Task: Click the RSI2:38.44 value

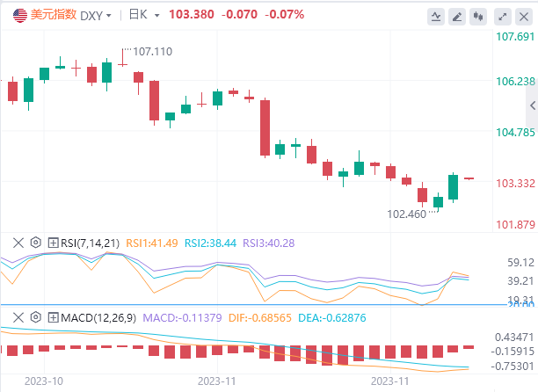Action: click(210, 243)
